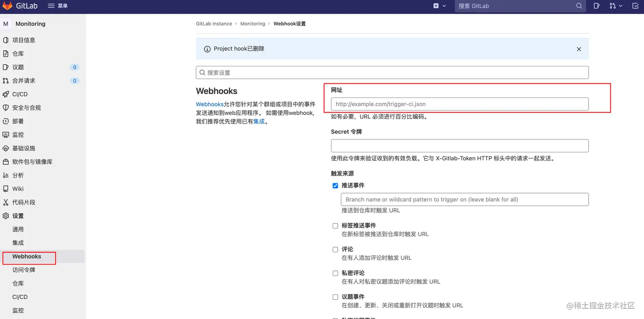Select Webhooks in the settings submenu

tap(27, 256)
